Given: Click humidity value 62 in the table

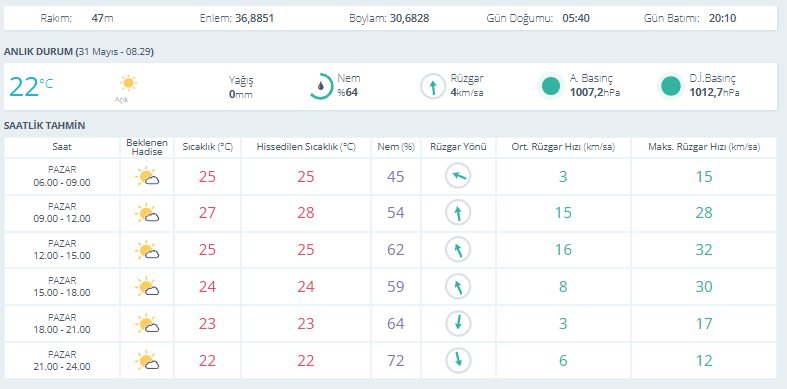Looking at the screenshot, I should point(396,249).
